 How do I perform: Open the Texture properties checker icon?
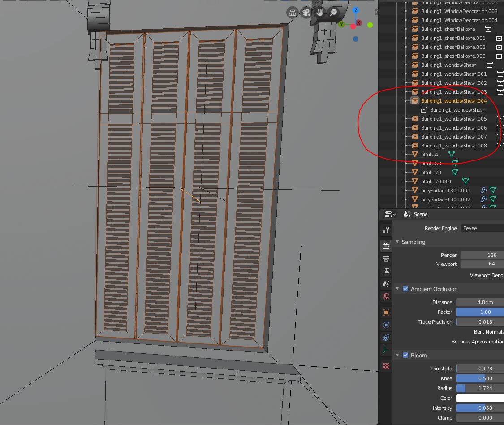(386, 366)
